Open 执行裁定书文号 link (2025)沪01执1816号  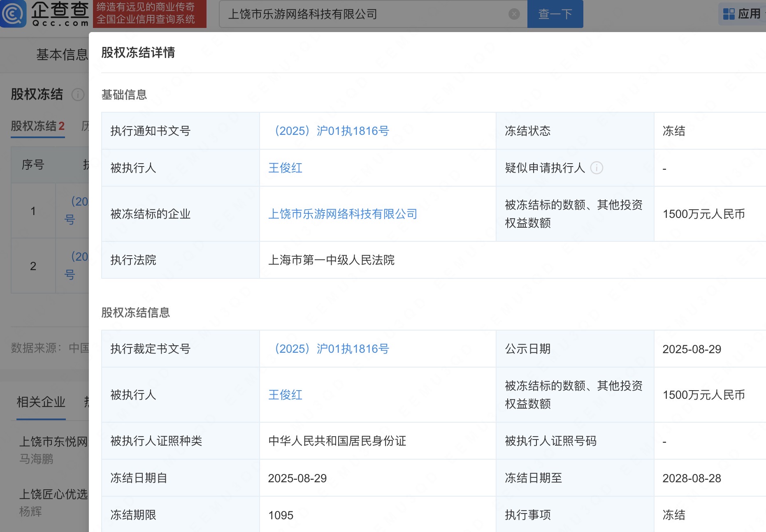pyautogui.click(x=329, y=349)
